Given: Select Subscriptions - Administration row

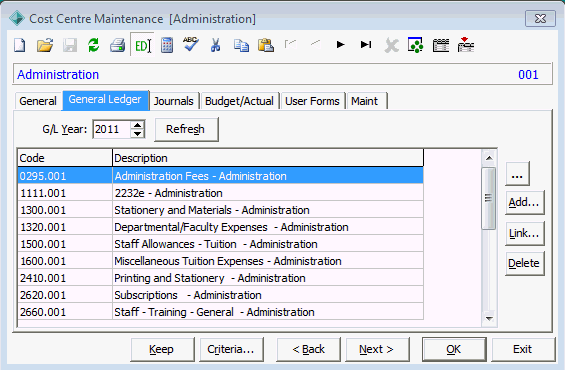Looking at the screenshot, I should point(221,295).
